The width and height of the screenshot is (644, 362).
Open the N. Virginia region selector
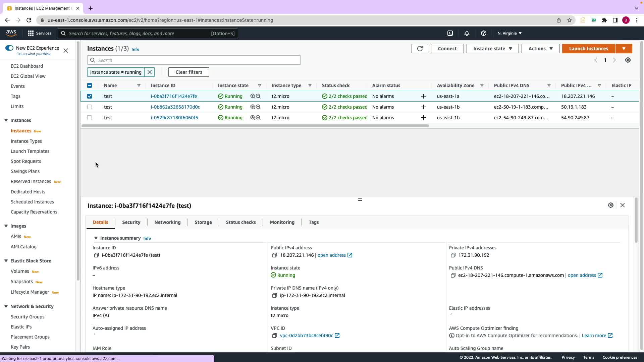pyautogui.click(x=509, y=33)
